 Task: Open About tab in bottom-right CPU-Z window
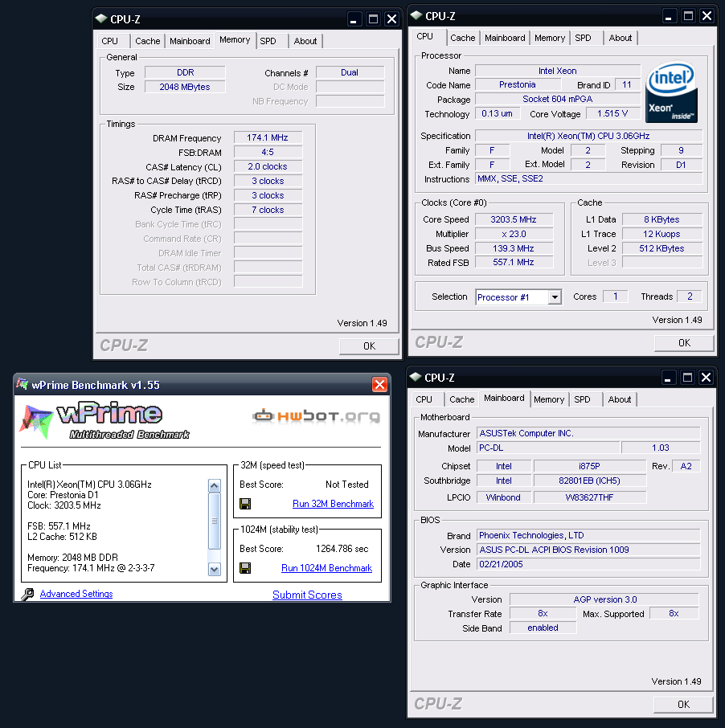pyautogui.click(x=620, y=399)
